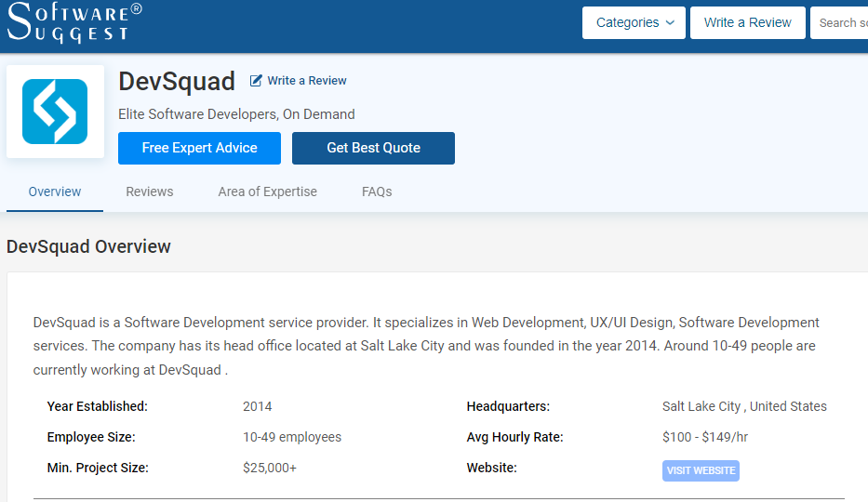
Task: Go to the FAQs tab
Action: (x=377, y=192)
